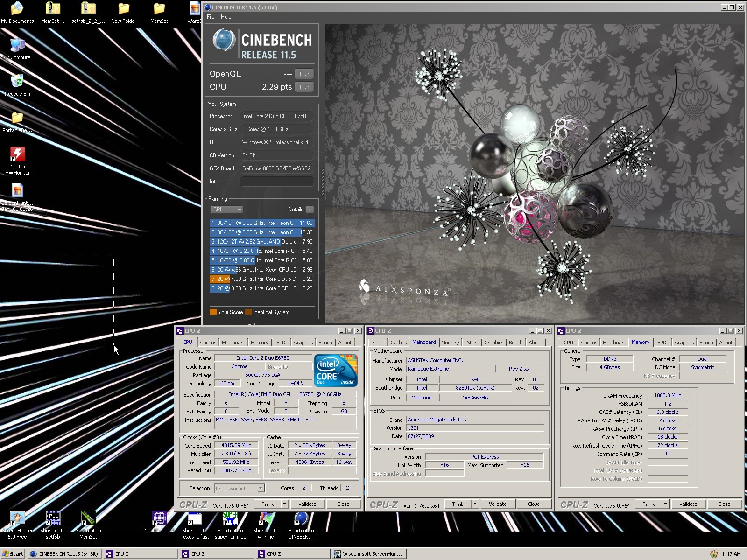
Task: Select ranking entry 7 Core 2 Duo 2.29
Action: click(262, 279)
